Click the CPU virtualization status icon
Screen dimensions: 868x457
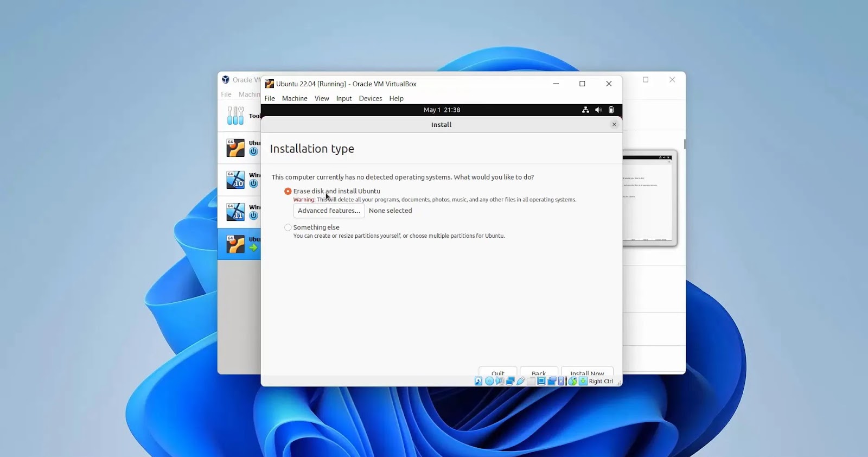[x=561, y=381]
